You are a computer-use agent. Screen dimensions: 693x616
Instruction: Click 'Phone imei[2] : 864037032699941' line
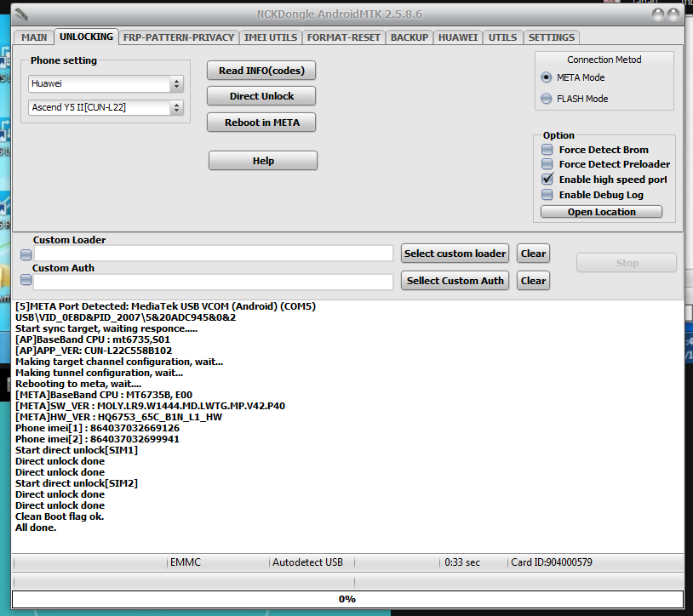click(x=97, y=439)
